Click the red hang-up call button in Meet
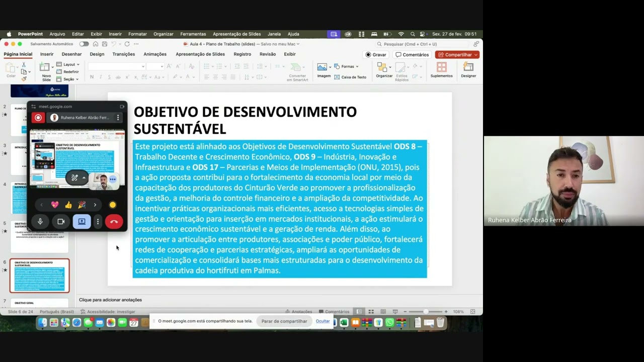The height and width of the screenshot is (362, 644). pos(114,222)
